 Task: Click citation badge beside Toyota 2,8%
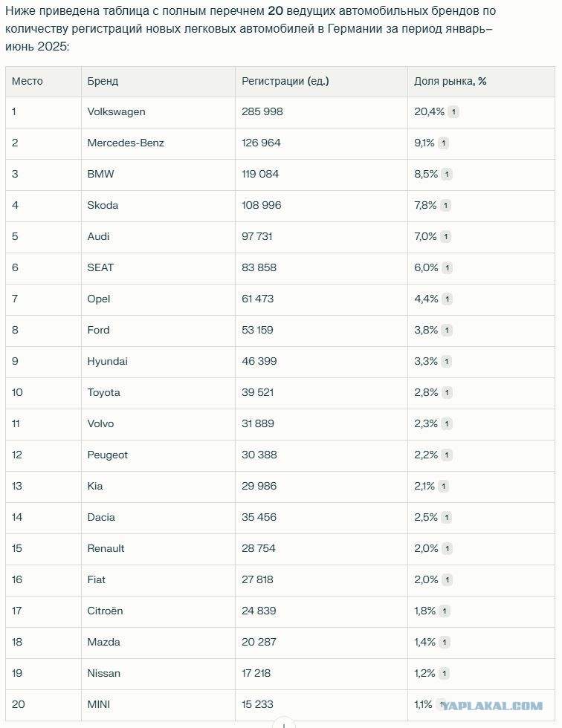tap(447, 393)
